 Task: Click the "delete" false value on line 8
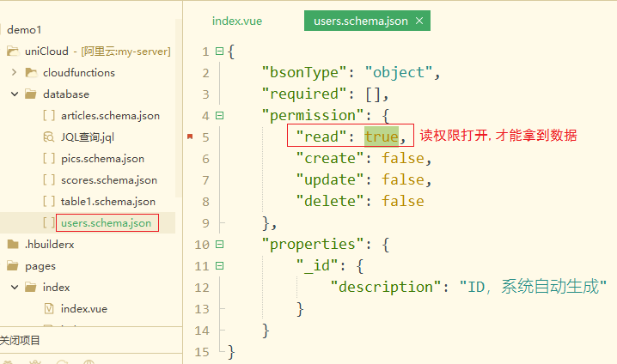pyautogui.click(x=403, y=201)
